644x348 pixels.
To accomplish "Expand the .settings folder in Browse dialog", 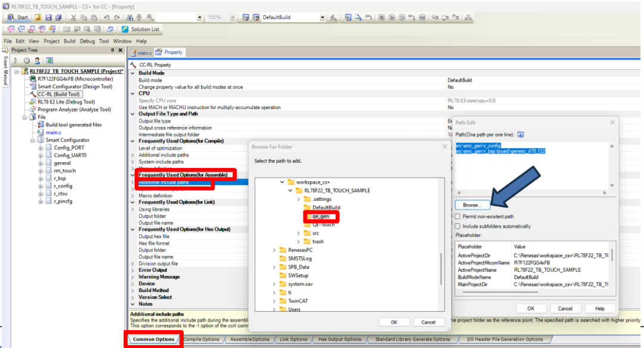I will 299,199.
